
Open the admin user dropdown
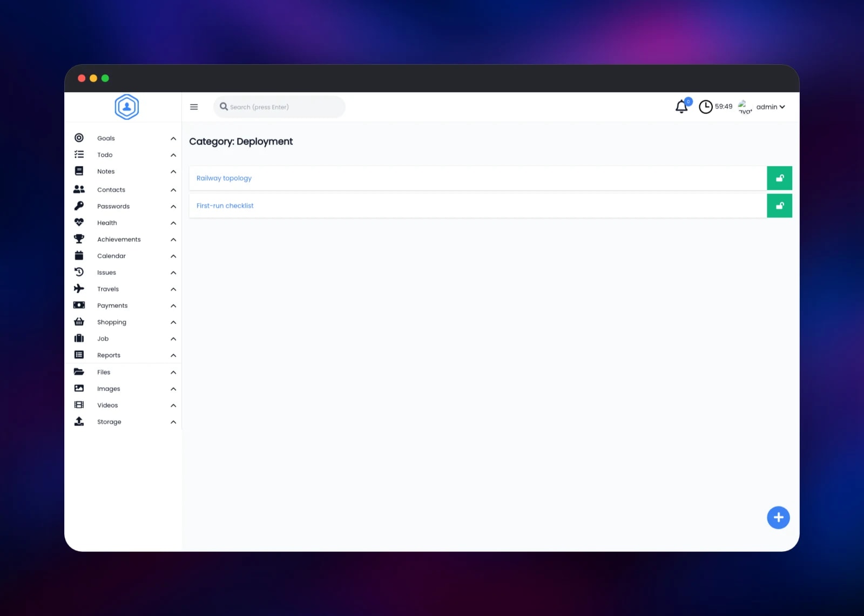771,107
